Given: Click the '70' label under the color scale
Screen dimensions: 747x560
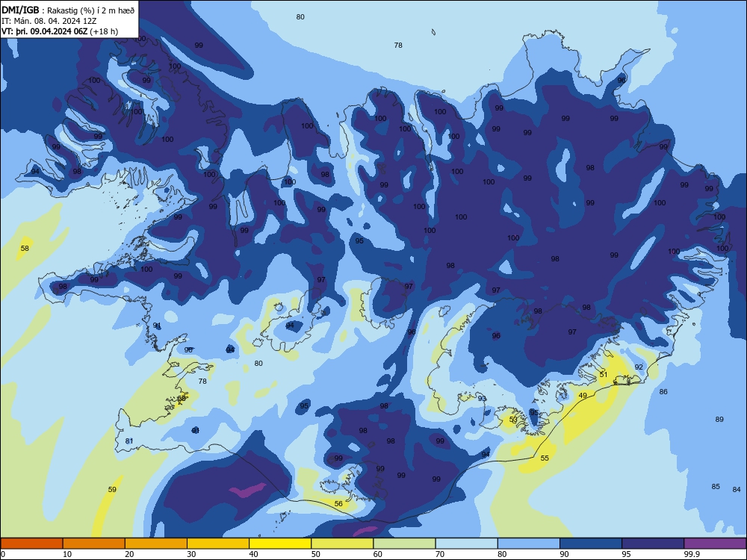Looking at the screenshot, I should [x=440, y=554].
